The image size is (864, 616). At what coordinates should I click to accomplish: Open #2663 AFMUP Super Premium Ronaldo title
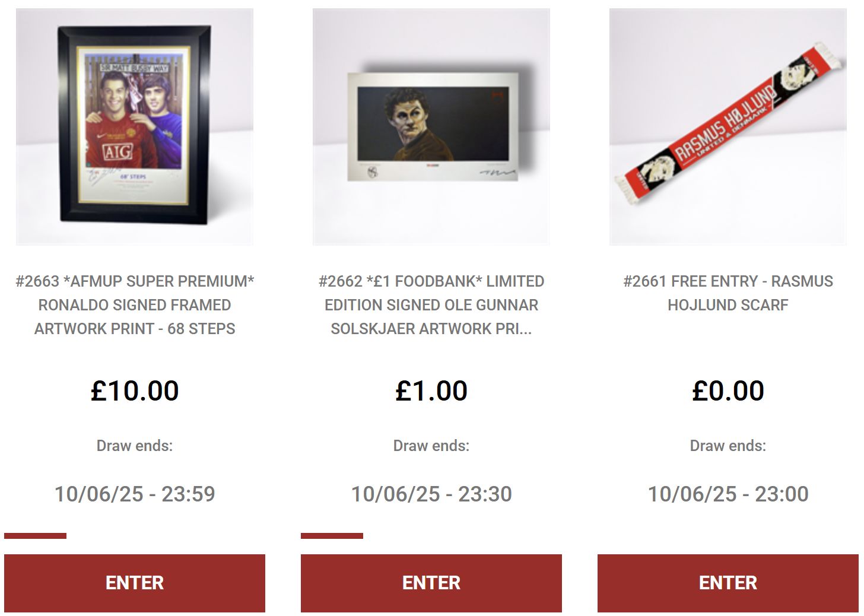135,305
